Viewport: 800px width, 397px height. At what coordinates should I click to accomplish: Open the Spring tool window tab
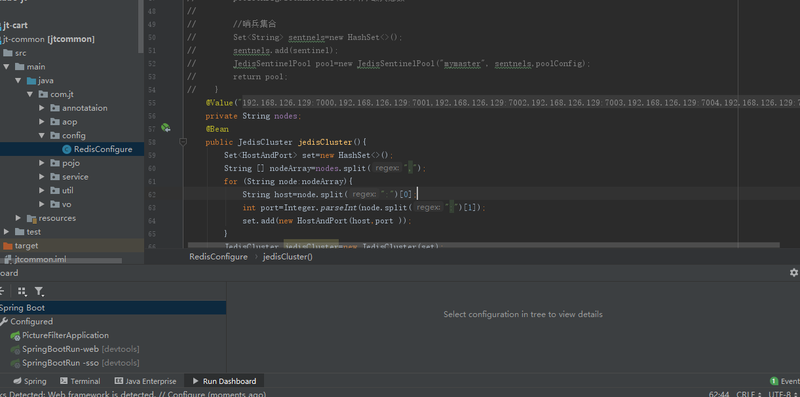tap(30, 381)
